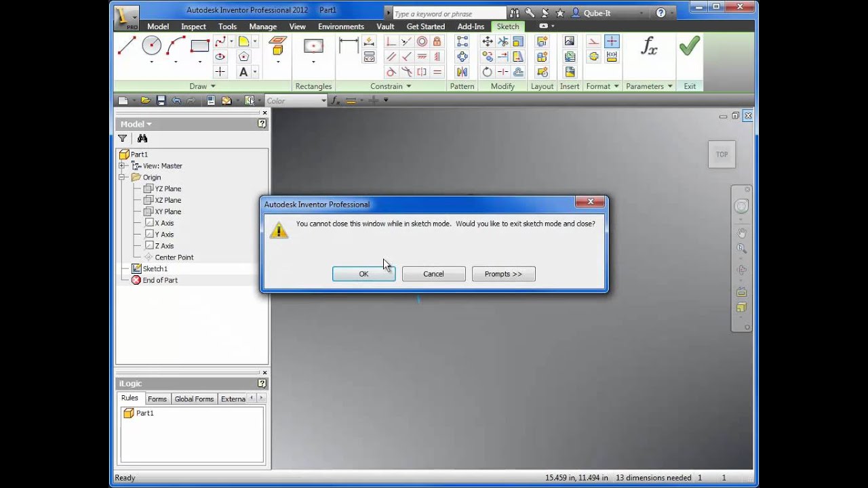Open the Vault ribbon tab
This screenshot has height=488, width=868.
coord(385,26)
